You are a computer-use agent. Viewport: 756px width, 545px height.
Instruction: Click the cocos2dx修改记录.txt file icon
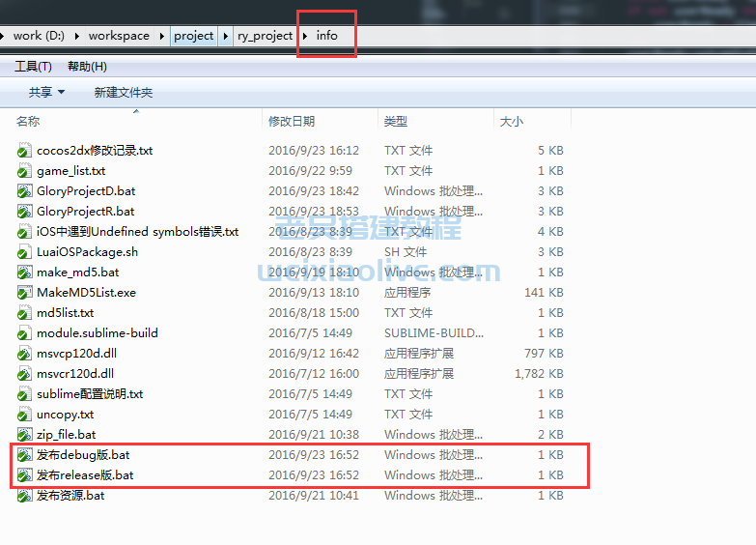pos(24,151)
